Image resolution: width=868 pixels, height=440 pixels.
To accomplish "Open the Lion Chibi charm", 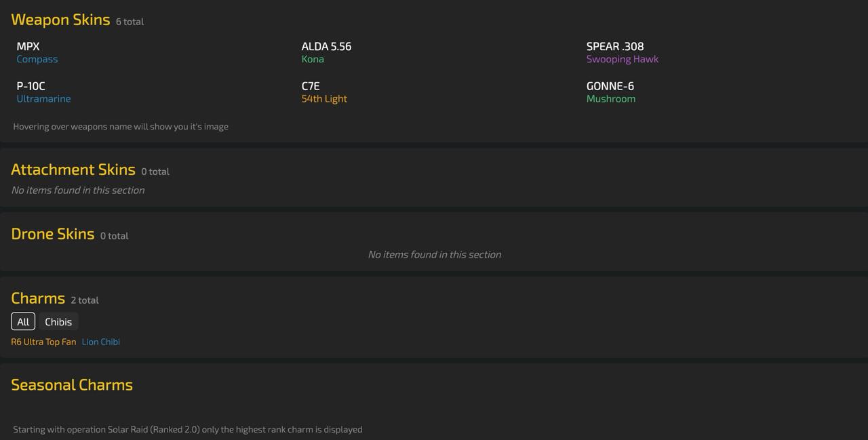I will [x=101, y=342].
